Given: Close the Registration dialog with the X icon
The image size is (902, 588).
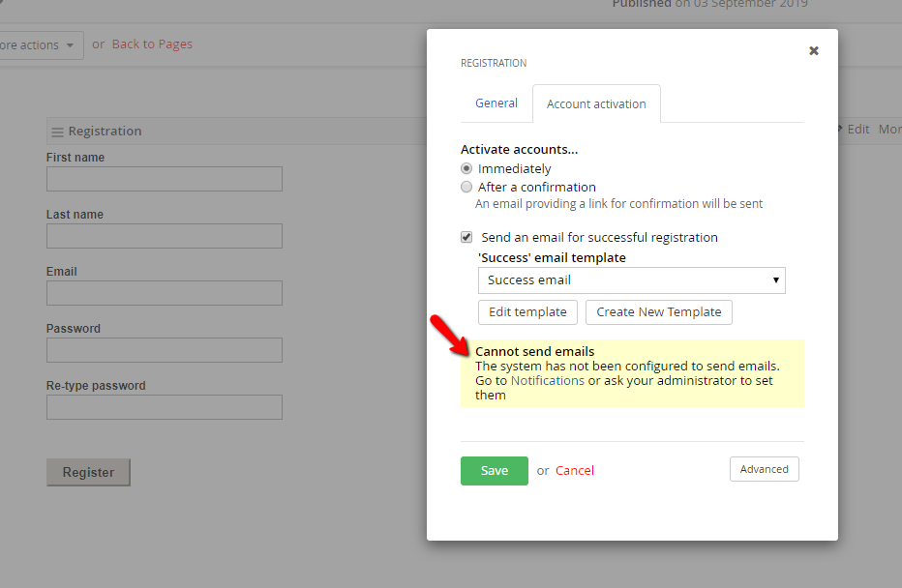Looking at the screenshot, I should coord(813,50).
